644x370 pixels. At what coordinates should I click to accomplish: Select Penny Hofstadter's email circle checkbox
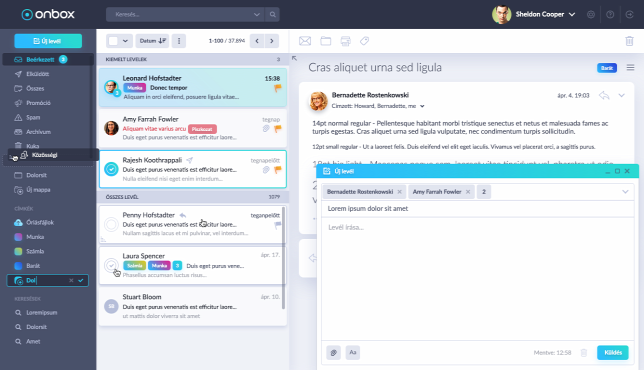[111, 225]
